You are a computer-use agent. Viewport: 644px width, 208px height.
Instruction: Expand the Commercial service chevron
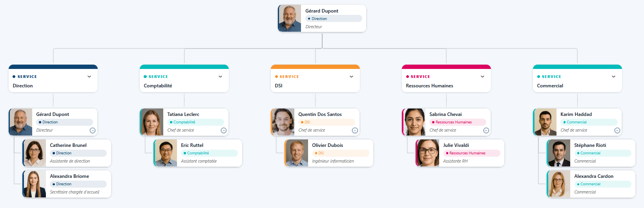click(614, 77)
